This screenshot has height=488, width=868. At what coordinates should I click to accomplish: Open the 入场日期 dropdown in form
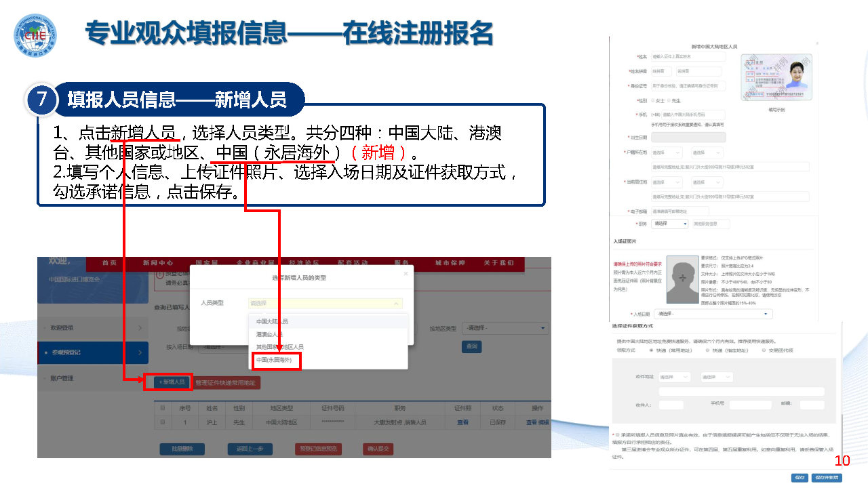[713, 314]
